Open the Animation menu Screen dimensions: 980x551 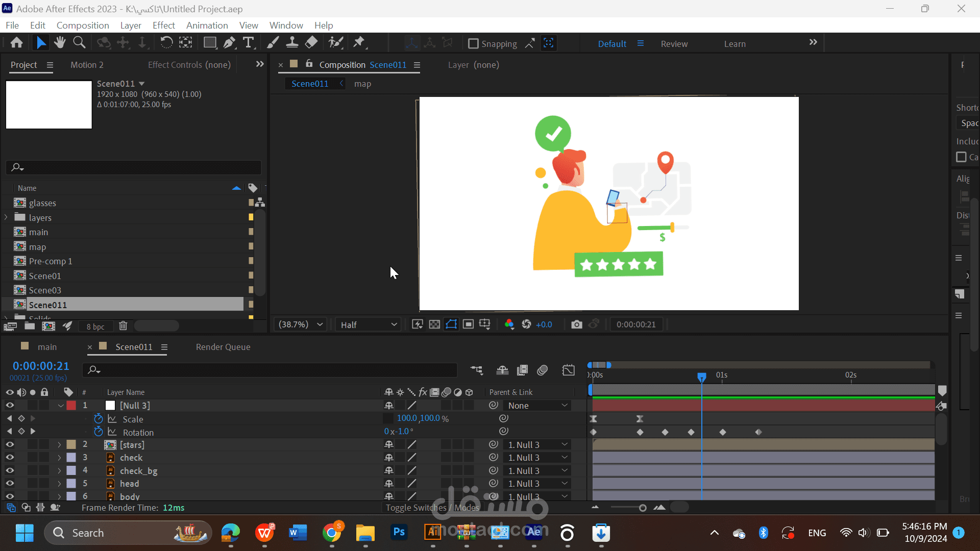pos(207,26)
